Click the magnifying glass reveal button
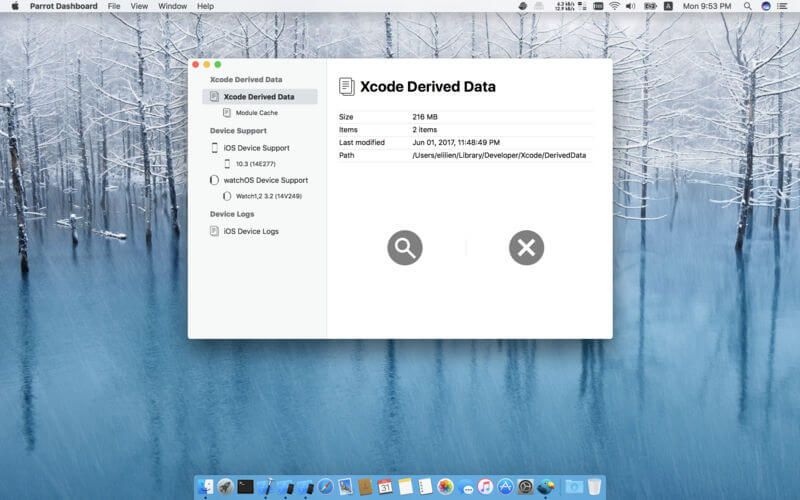The width and height of the screenshot is (800, 500). click(x=405, y=248)
